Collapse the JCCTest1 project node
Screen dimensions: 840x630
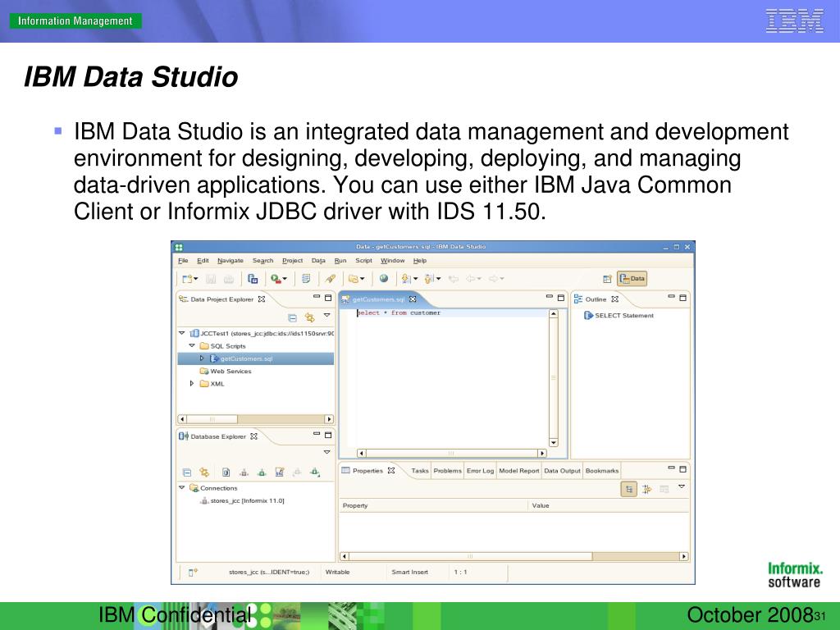tap(181, 333)
